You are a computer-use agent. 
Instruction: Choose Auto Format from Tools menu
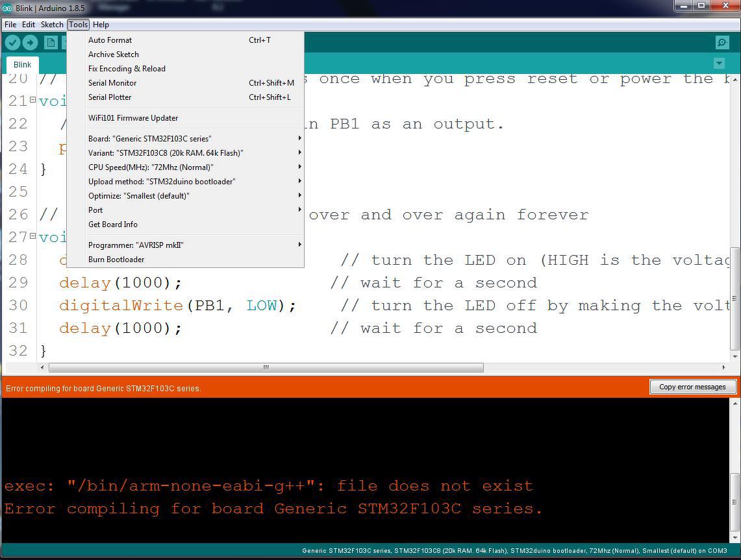click(185, 40)
